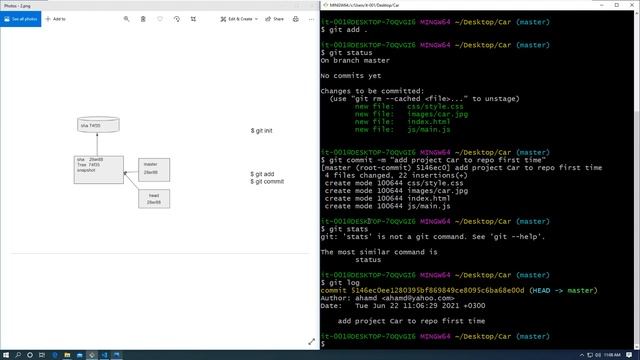Click 'The most similar command is' line

pos(379,252)
